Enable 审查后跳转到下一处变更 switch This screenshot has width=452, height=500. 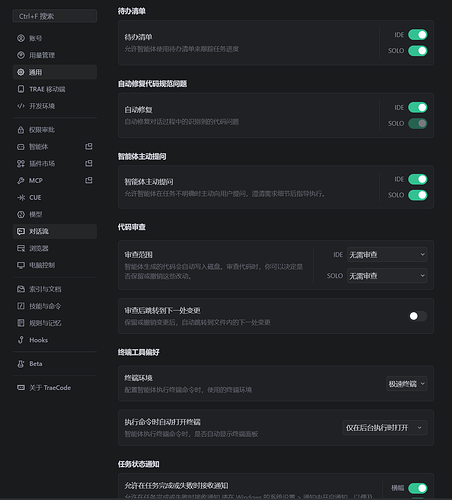pos(418,316)
